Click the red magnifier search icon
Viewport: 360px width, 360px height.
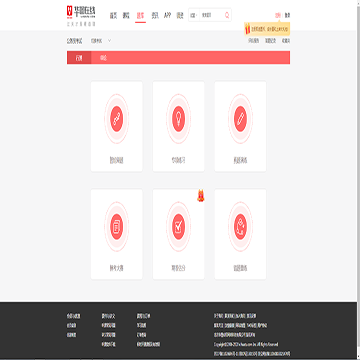[227, 15]
